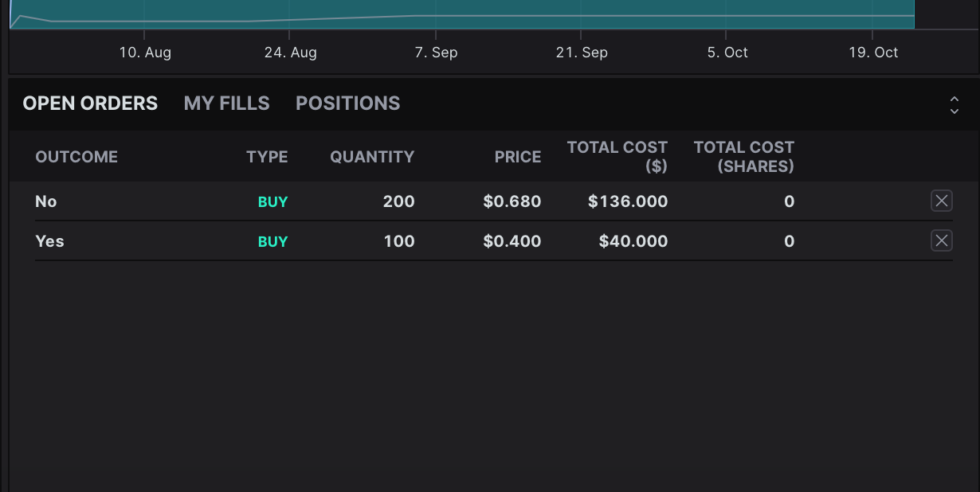Screen dimensions: 980x492
Task: Toggle the orders panel expand arrows
Action: 954,105
